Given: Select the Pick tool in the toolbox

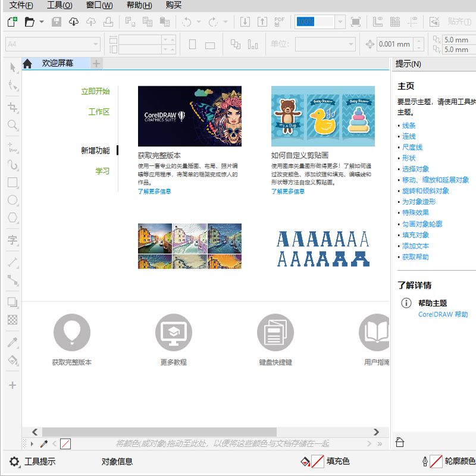Looking at the screenshot, I should click(x=12, y=67).
